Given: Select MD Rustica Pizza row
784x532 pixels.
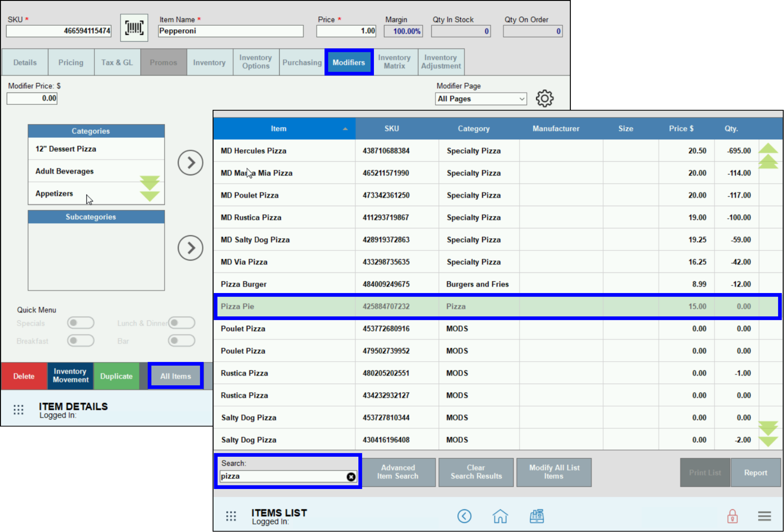Looking at the screenshot, I should (486, 217).
